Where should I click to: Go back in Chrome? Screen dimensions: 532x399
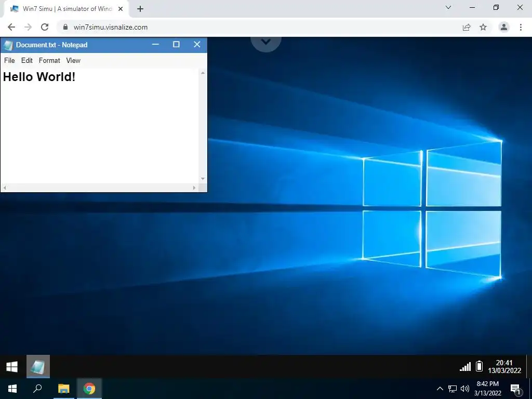pyautogui.click(x=11, y=27)
